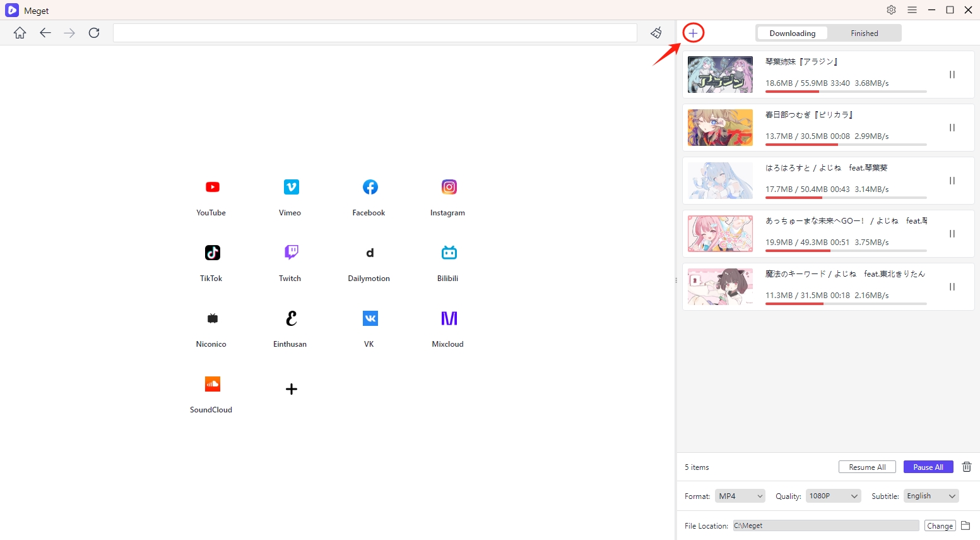Delete all downloads with trash icon
The height and width of the screenshot is (540, 980).
[x=966, y=467]
